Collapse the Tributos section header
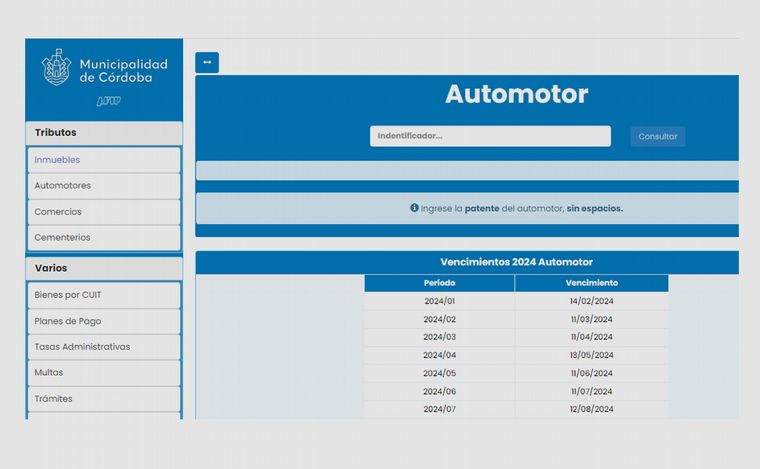 tap(104, 133)
